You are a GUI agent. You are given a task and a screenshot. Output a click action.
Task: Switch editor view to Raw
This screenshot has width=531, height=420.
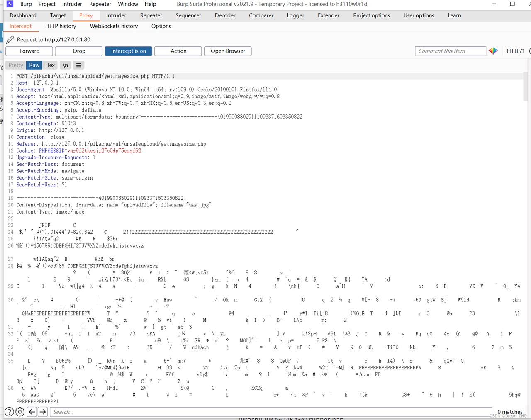tap(34, 65)
